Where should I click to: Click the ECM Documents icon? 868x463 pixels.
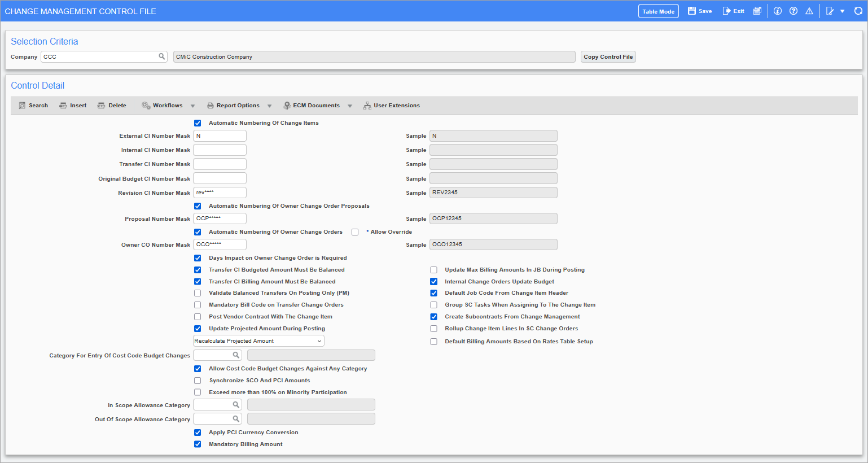click(x=287, y=106)
